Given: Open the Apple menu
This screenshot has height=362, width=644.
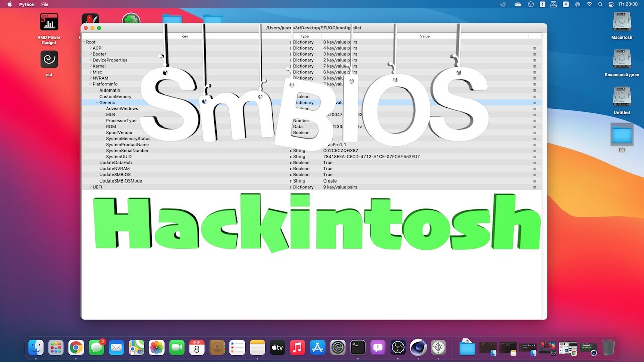Looking at the screenshot, I should [9, 4].
